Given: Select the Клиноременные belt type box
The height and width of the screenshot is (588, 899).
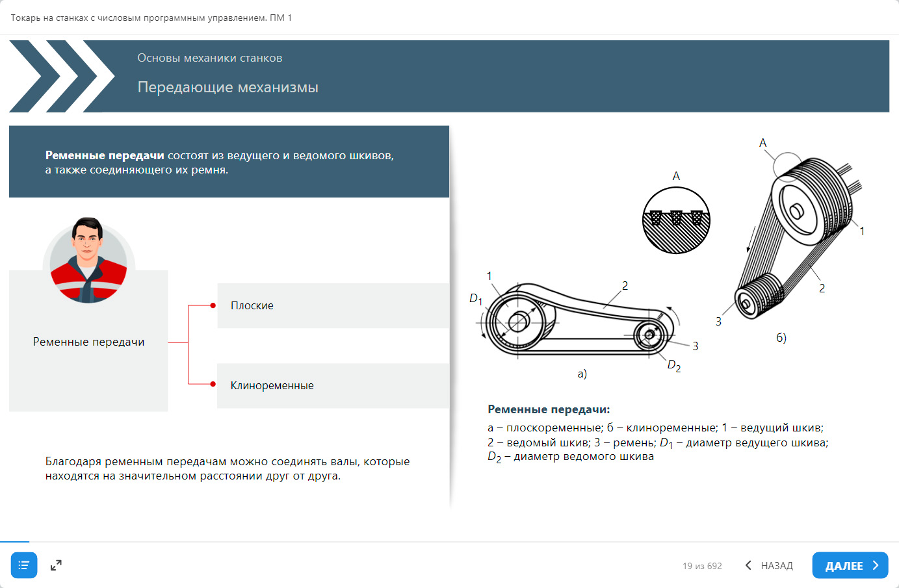Looking at the screenshot, I should coord(333,385).
